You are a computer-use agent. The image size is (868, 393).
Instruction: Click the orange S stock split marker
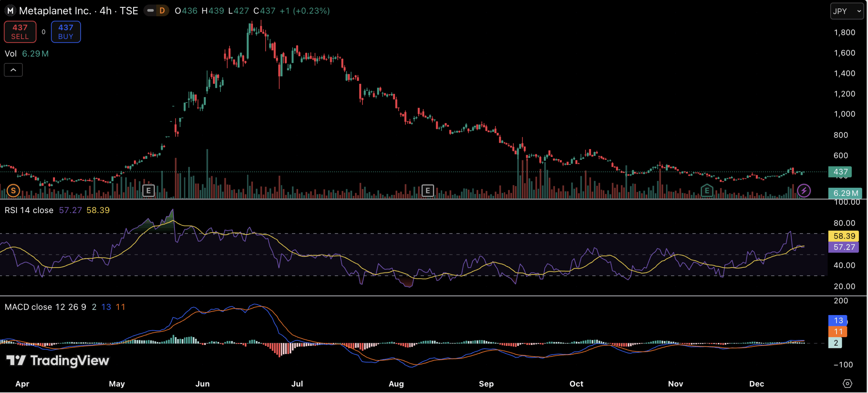pyautogui.click(x=13, y=190)
